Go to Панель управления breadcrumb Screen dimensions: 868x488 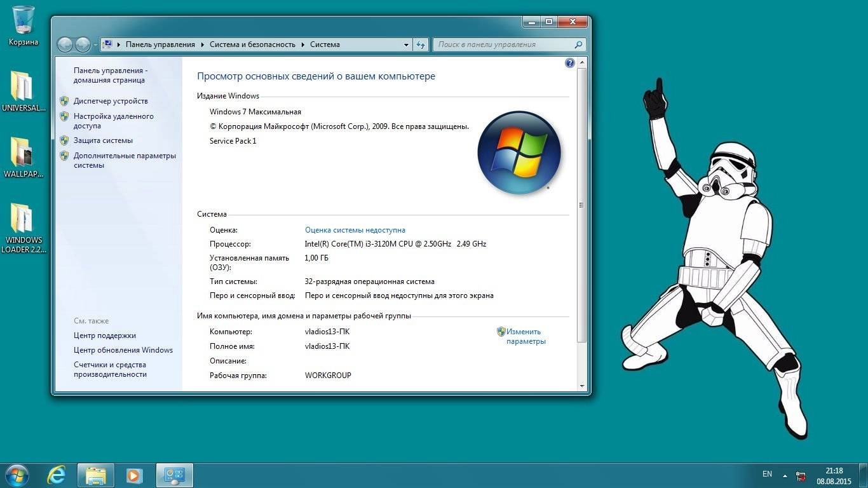pos(160,44)
